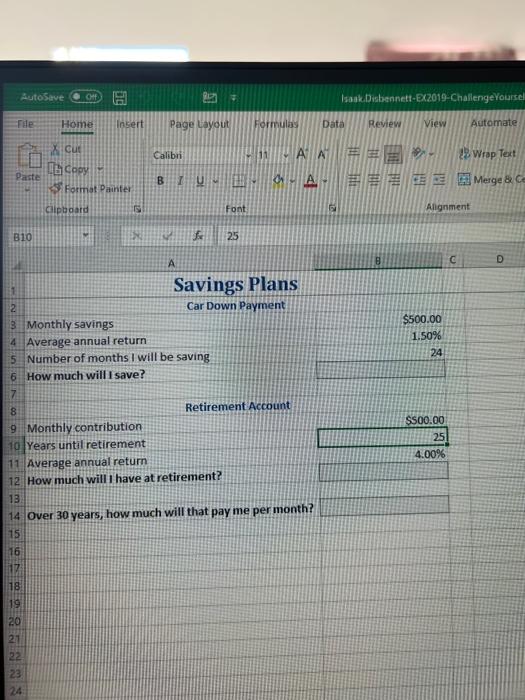This screenshot has width=525, height=700.
Task: Select column C header
Action: click(x=453, y=259)
